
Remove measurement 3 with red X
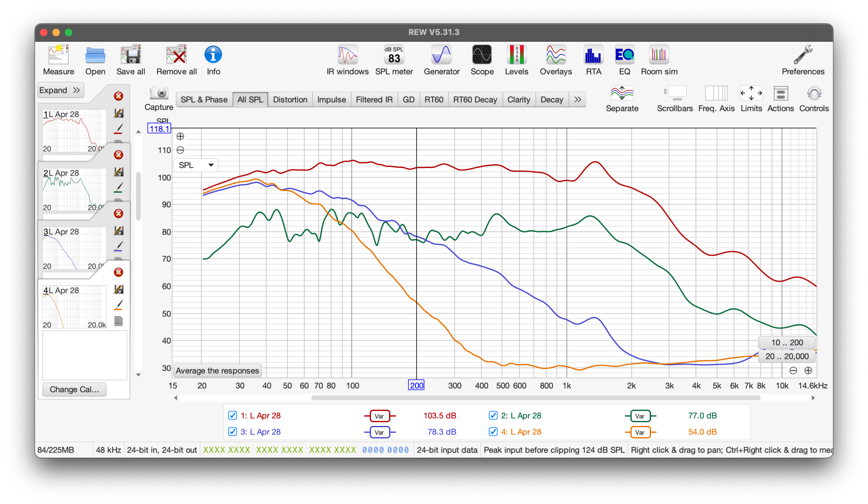[x=119, y=213]
